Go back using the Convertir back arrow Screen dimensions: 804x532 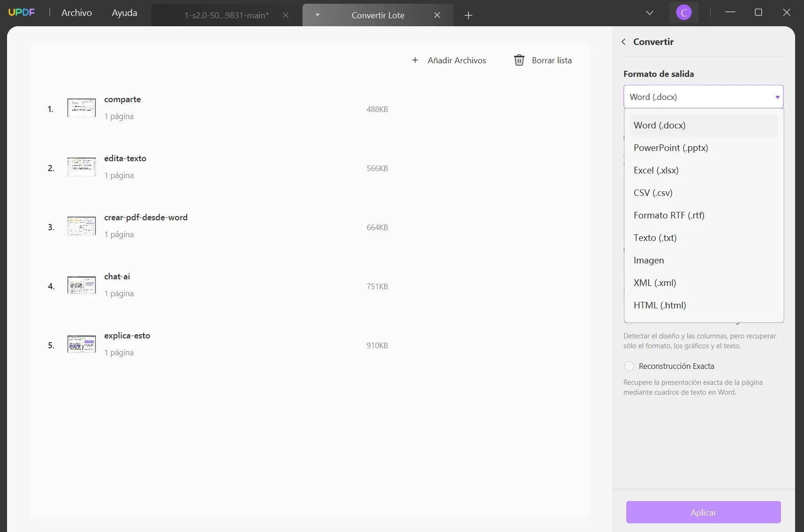(623, 42)
